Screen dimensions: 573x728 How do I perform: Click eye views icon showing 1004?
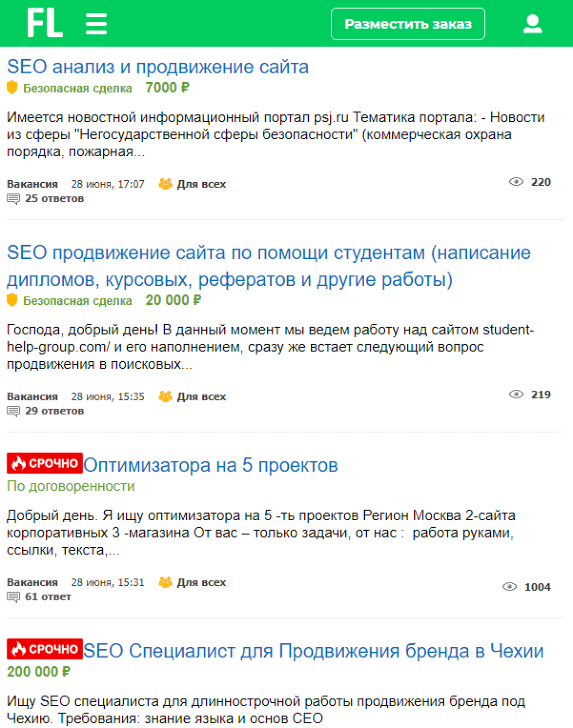tap(509, 587)
